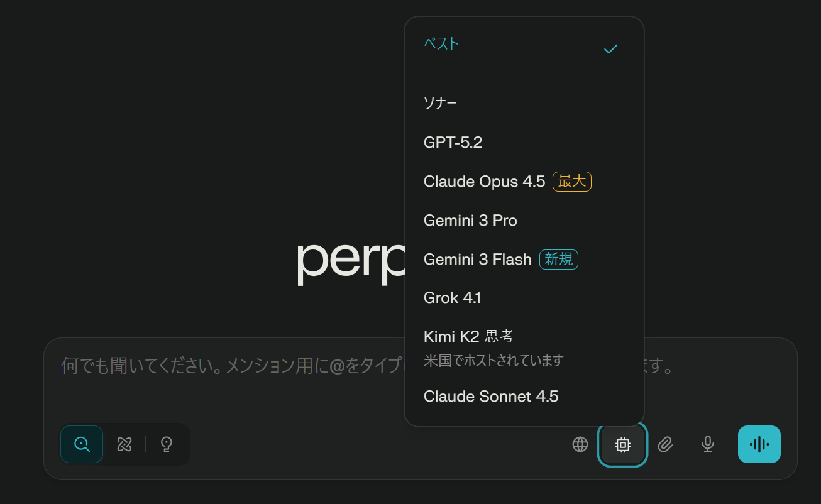Start voice mode with waveform button

click(x=759, y=444)
